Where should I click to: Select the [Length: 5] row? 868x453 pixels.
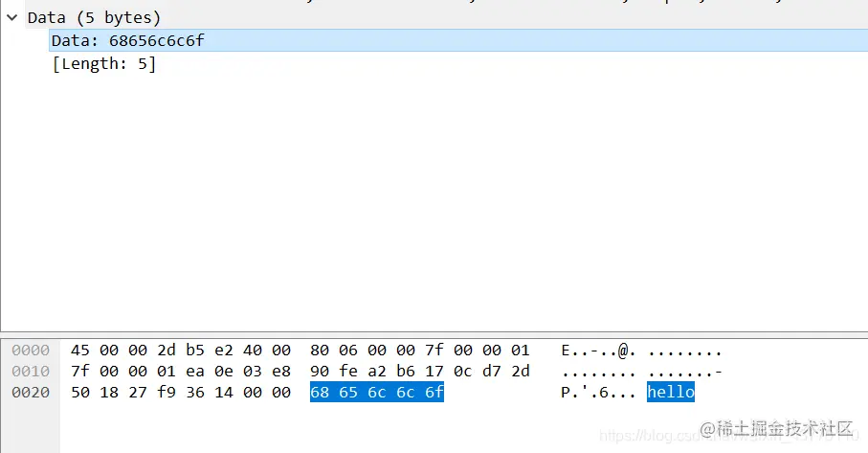[x=104, y=63]
